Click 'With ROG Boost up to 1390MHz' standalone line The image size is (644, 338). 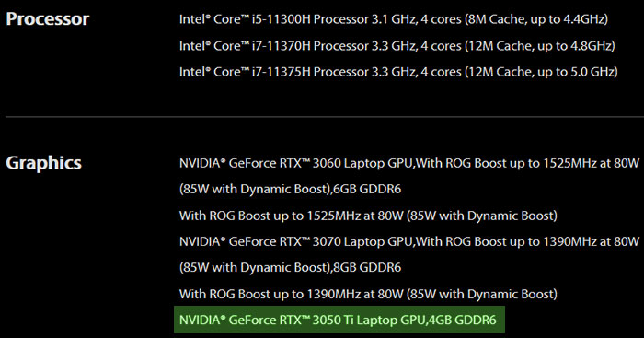[368, 294]
